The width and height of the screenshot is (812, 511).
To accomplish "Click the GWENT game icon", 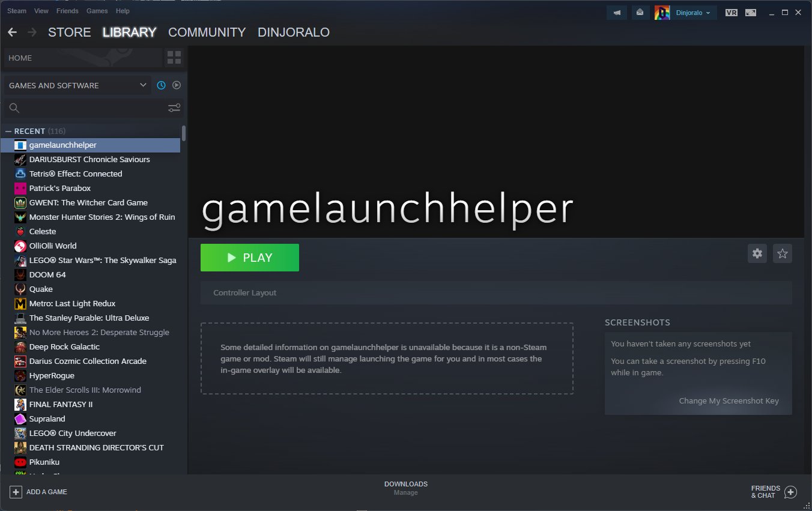I will click(20, 203).
